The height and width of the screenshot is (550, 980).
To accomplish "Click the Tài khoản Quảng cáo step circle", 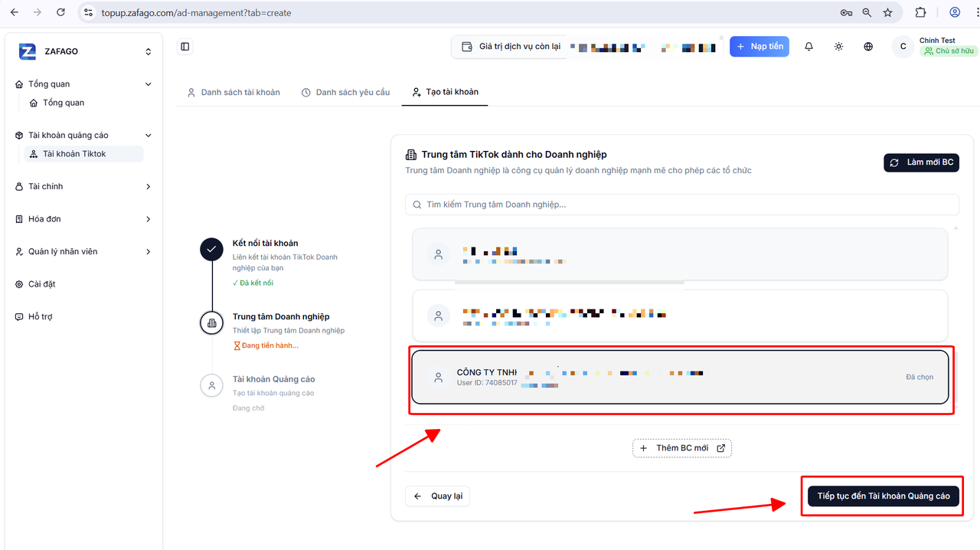I will (x=211, y=385).
